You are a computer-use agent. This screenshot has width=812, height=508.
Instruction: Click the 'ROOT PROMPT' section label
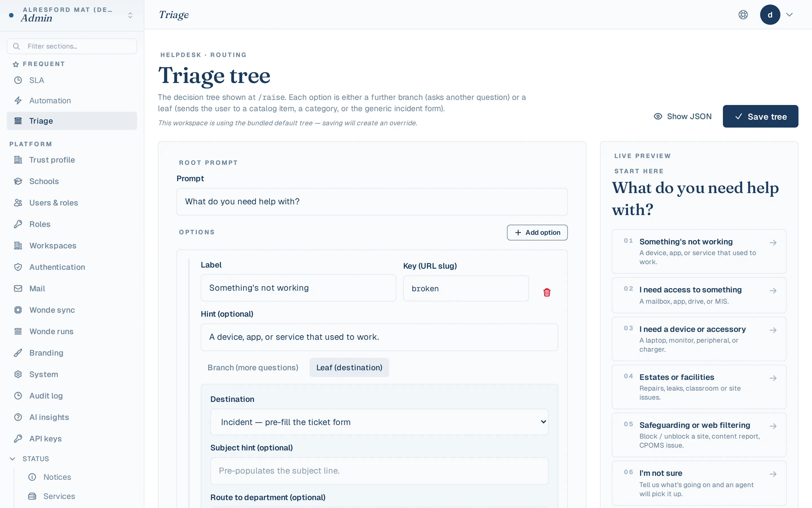pyautogui.click(x=208, y=163)
